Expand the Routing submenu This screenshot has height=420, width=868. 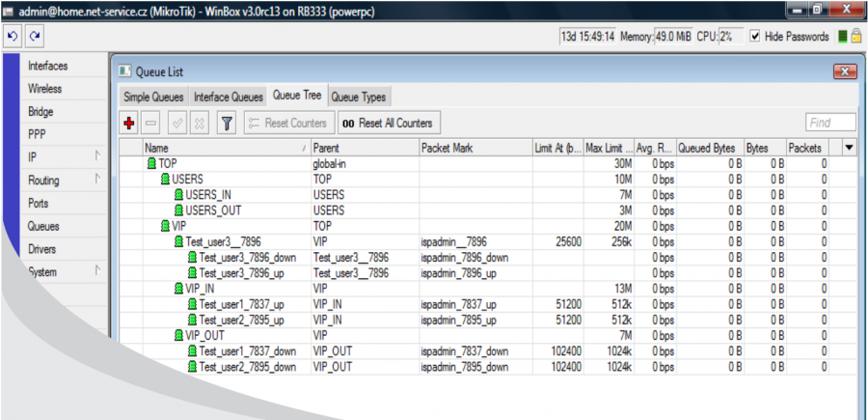[x=97, y=180]
